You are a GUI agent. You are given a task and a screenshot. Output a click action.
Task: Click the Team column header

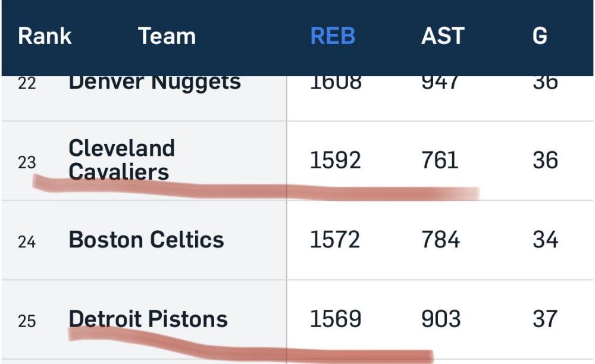tap(167, 36)
